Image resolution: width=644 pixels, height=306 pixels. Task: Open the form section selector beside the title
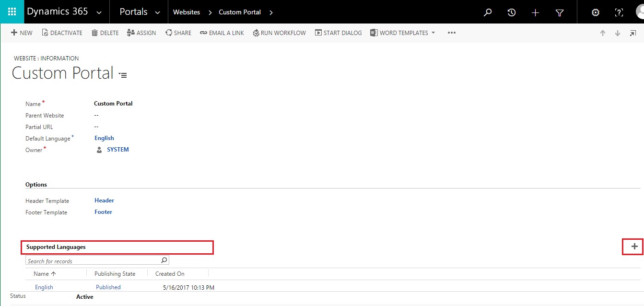click(123, 75)
